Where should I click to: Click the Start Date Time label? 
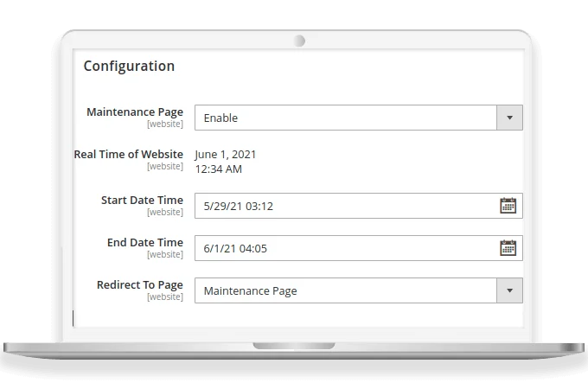(142, 201)
